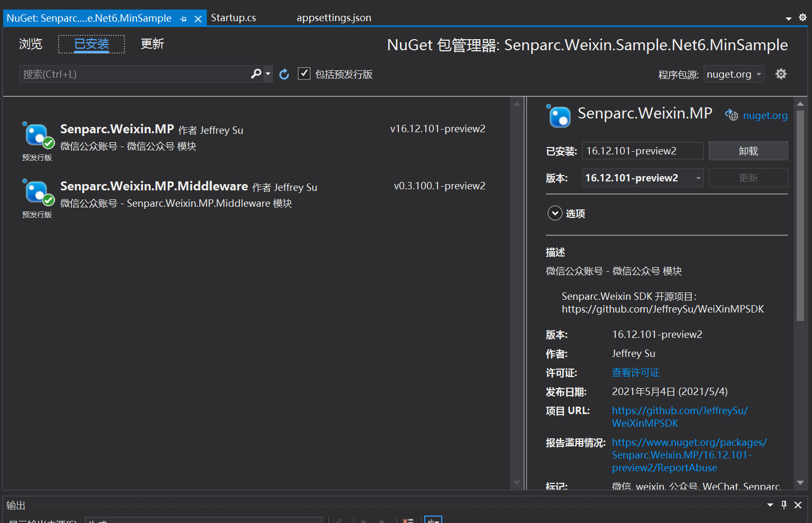Click the prerelease label under Senparc.Weixin.MP icon
The width and height of the screenshot is (812, 523).
tap(37, 158)
